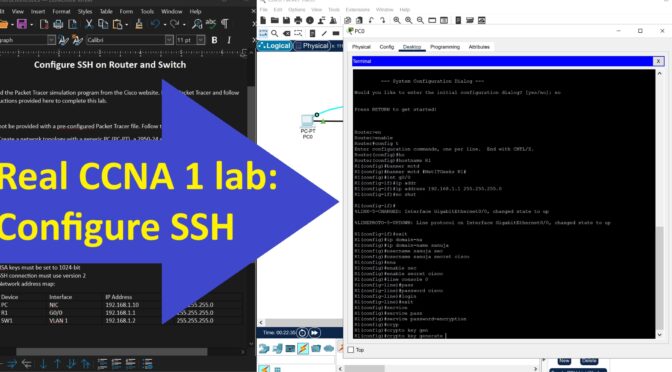672x372 pixels.
Task: Click the Cut scissors icon in Writer
Action: coord(89,24)
